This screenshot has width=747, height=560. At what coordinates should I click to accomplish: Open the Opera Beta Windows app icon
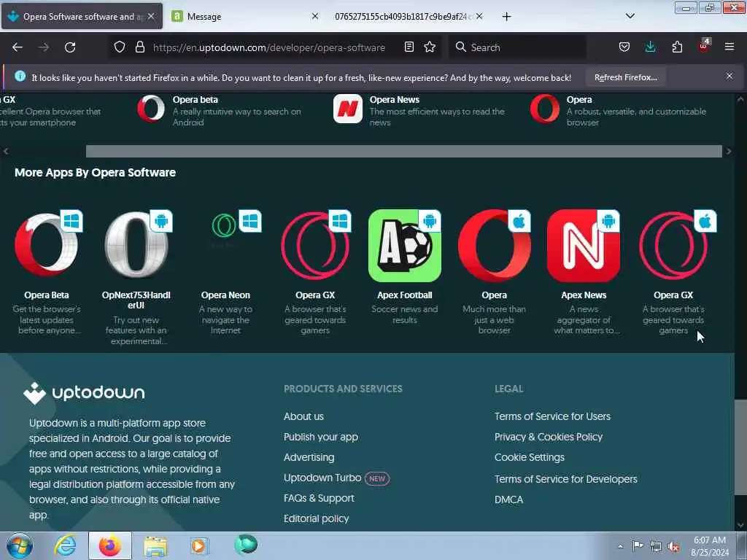(47, 246)
